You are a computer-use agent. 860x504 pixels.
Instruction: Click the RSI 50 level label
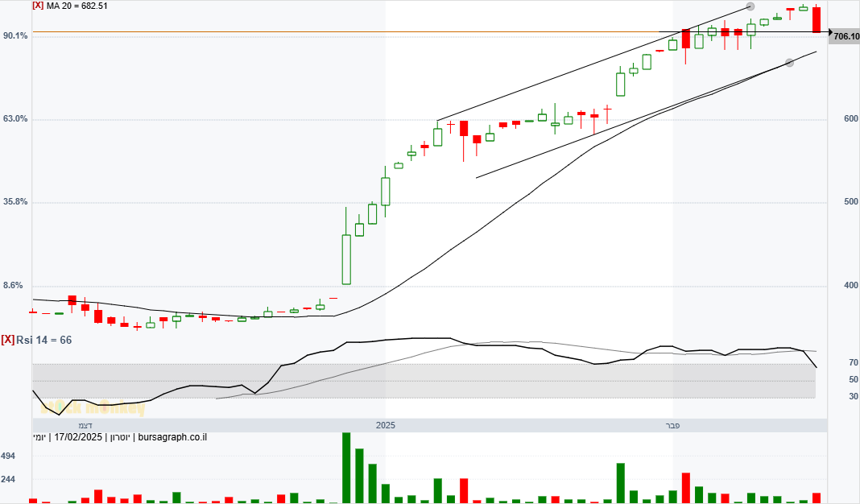click(x=854, y=379)
